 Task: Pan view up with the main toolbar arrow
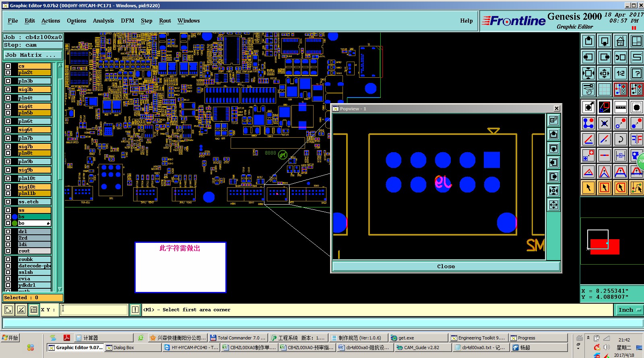pyautogui.click(x=588, y=41)
